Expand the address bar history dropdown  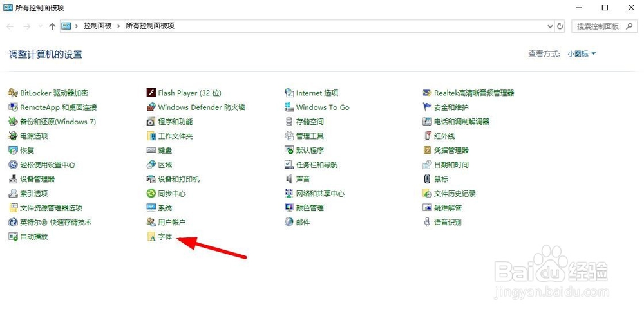coord(551,26)
